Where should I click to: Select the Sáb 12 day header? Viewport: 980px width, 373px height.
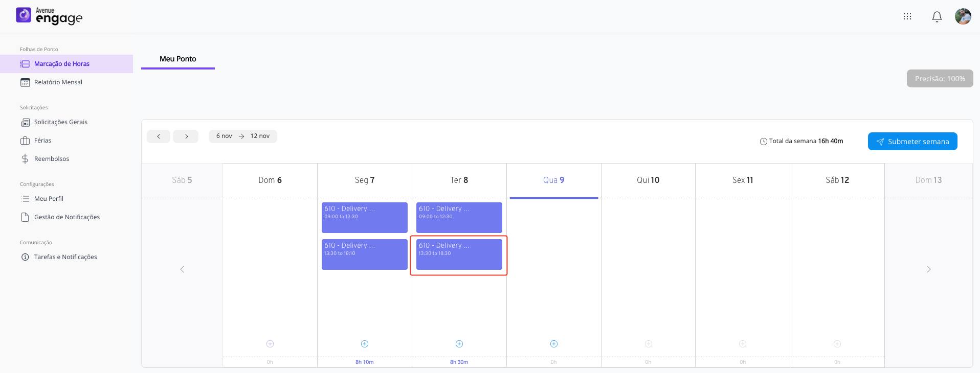(x=837, y=180)
